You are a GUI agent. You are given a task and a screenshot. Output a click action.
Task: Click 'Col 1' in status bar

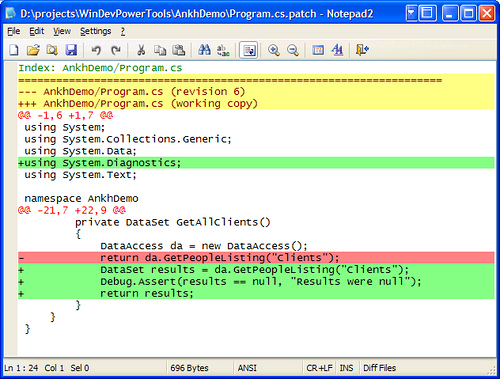click(x=54, y=368)
